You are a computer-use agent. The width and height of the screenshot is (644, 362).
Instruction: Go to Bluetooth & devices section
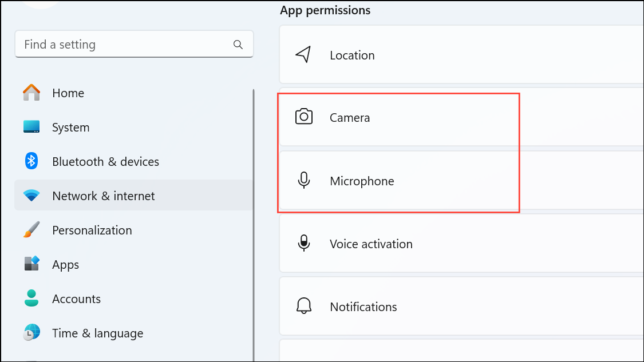click(x=105, y=161)
